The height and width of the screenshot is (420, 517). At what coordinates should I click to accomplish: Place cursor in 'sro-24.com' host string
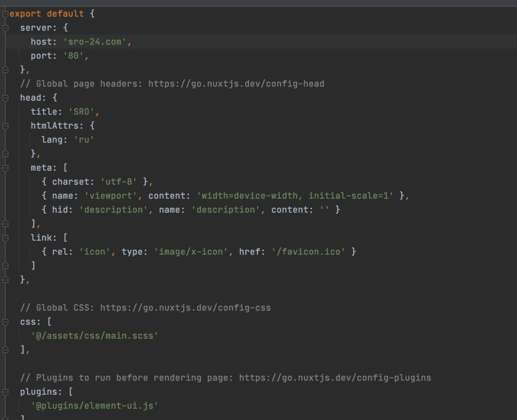coord(95,42)
